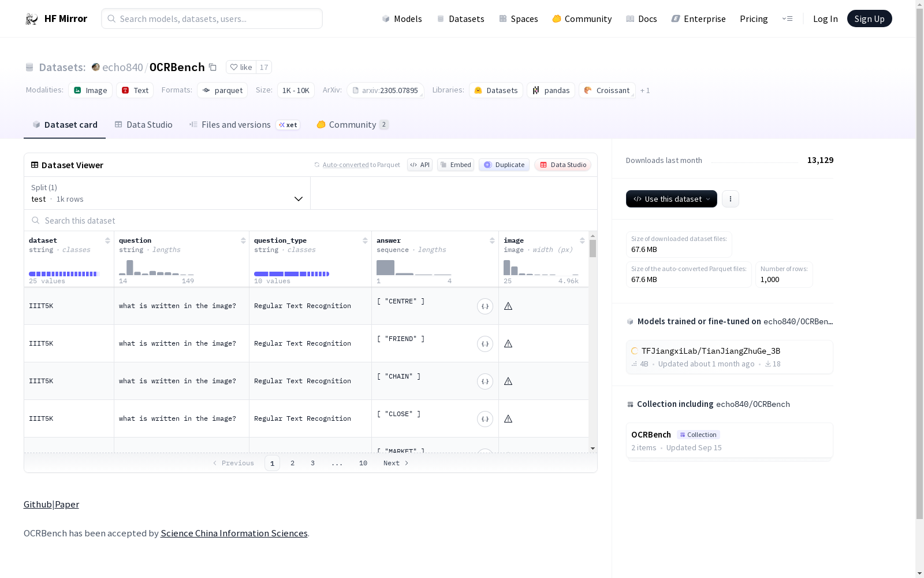Screen dimensions: 924x578
Task: Click the image warning icon in FRIEND row
Action: pos(508,343)
